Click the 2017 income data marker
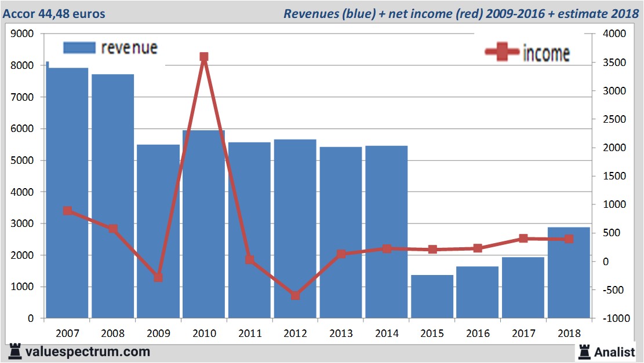The height and width of the screenshot is (363, 644). pyautogui.click(x=523, y=238)
